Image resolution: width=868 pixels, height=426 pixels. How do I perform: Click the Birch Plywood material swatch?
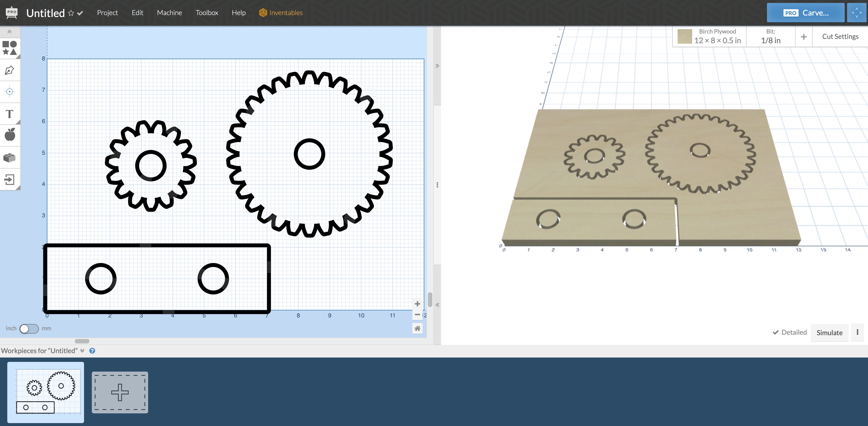point(684,36)
